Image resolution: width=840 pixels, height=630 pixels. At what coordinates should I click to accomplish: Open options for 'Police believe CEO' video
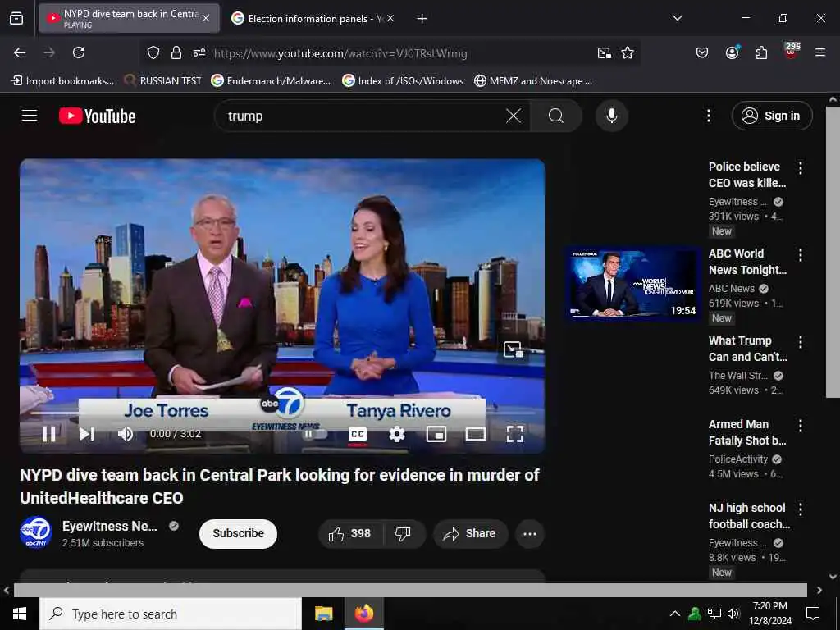(x=801, y=168)
